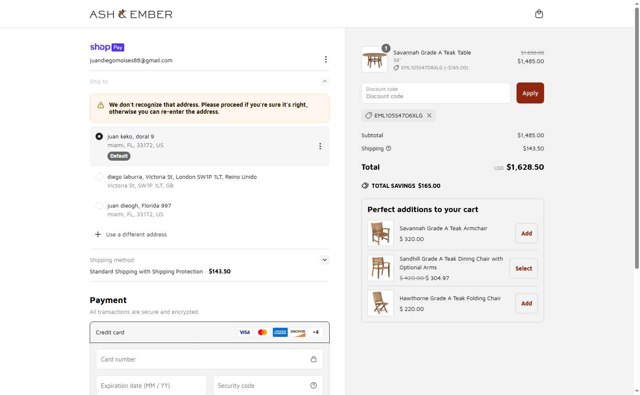Select the diego laburra London address
The width and height of the screenshot is (640, 395).
(x=99, y=177)
